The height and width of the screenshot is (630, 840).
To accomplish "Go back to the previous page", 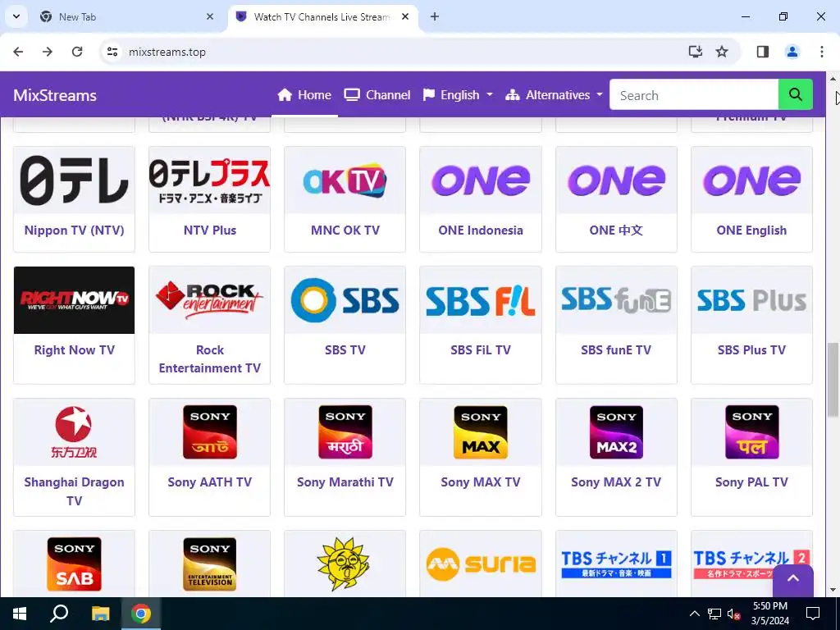I will pos(18,52).
